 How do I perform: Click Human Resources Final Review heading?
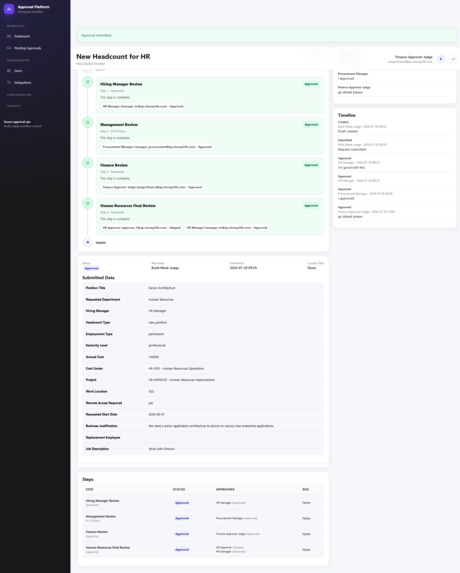click(x=128, y=206)
